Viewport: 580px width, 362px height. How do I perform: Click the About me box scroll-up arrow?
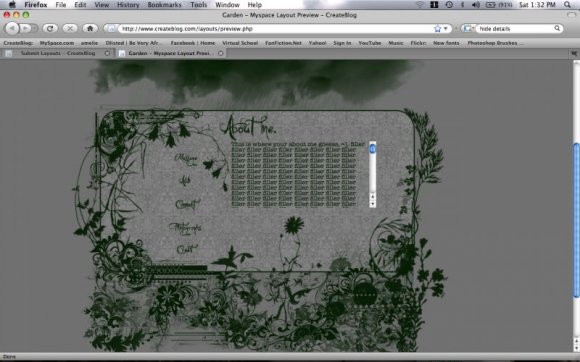[x=372, y=197]
